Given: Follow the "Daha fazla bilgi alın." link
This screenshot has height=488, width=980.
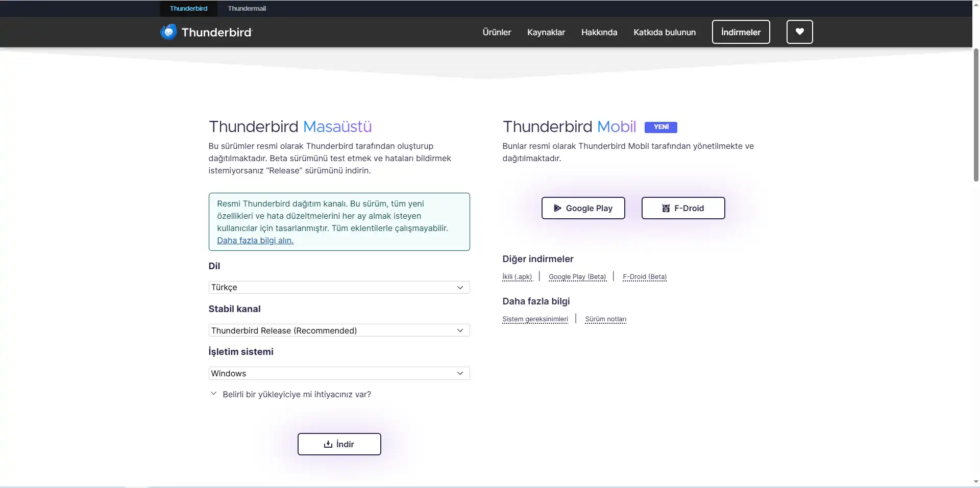Looking at the screenshot, I should tap(255, 241).
